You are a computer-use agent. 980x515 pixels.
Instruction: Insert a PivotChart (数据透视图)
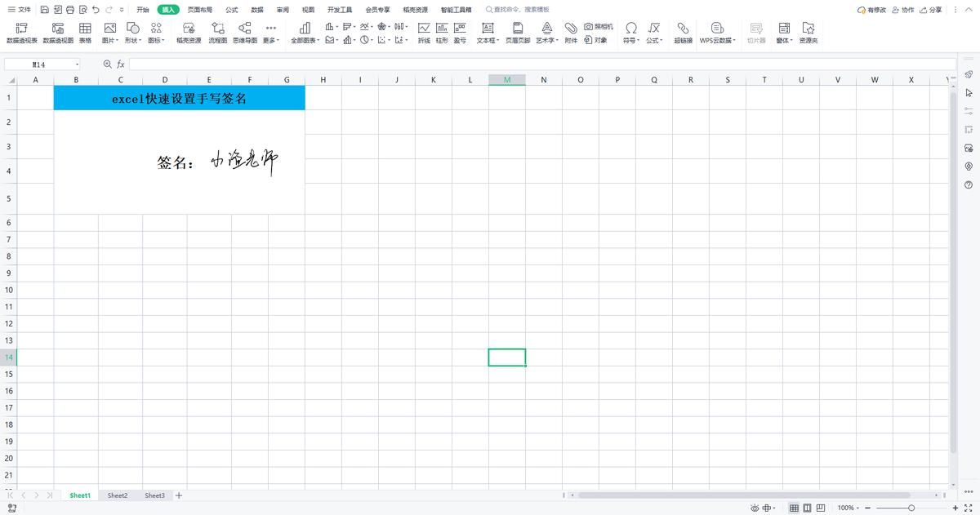(58, 33)
